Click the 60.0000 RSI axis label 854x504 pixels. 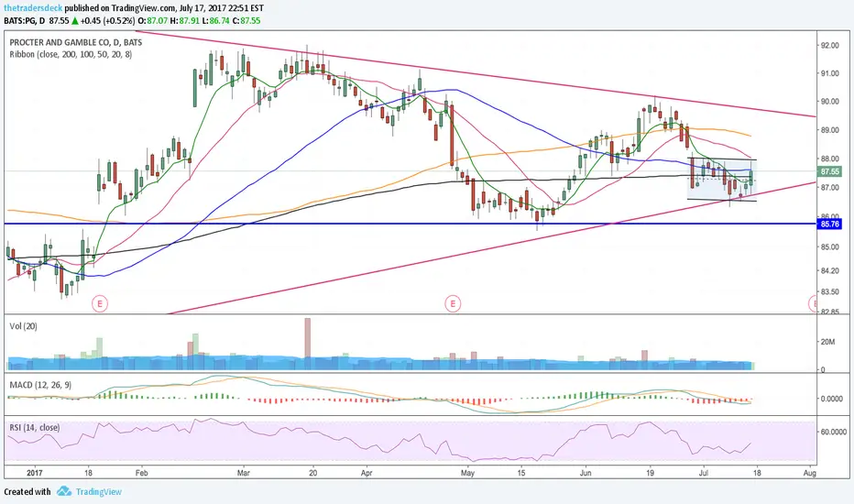pos(833,432)
